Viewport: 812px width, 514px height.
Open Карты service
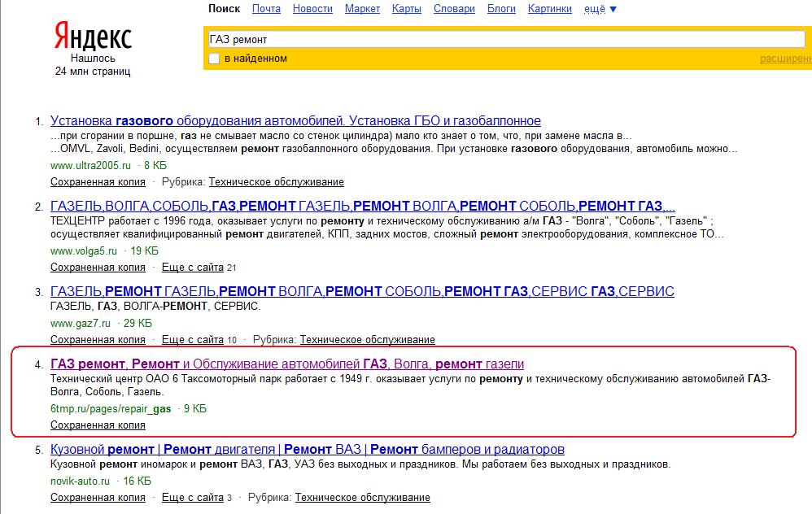click(407, 9)
